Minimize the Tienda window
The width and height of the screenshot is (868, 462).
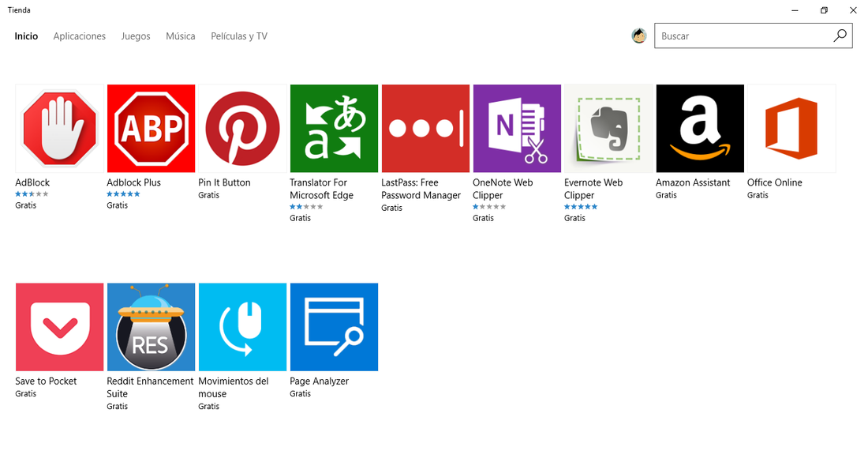(x=795, y=10)
